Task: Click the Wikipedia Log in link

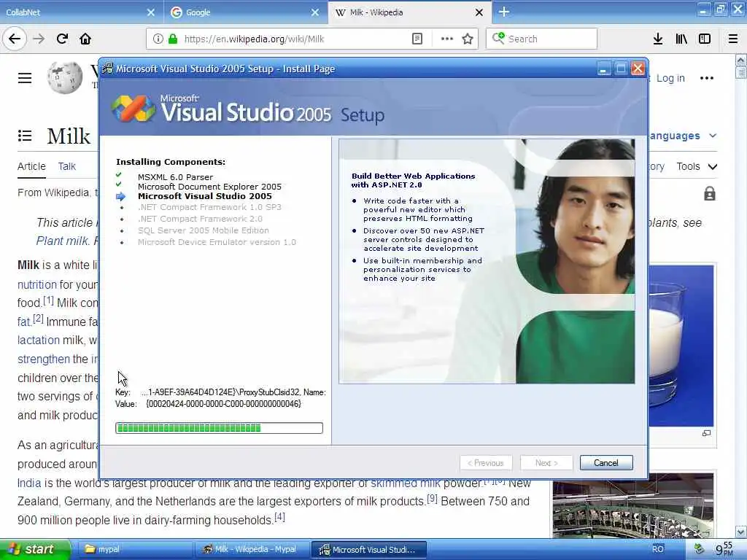Action: tap(670, 78)
